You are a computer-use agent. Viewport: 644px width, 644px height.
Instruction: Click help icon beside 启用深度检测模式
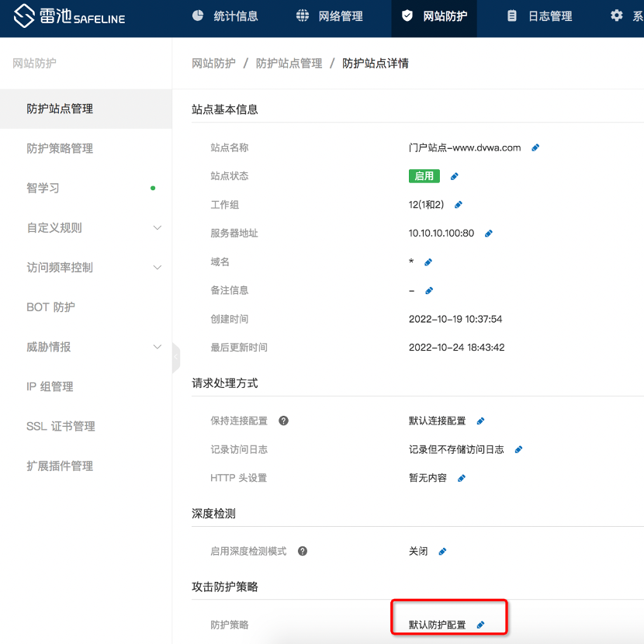(303, 551)
